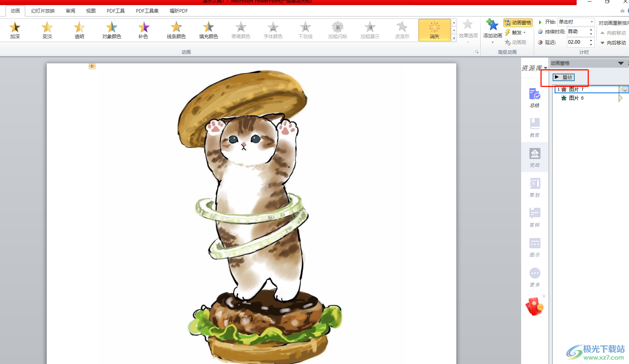Open the 图示 (Diagram) resource category
The width and height of the screenshot is (629, 364).
point(535,248)
